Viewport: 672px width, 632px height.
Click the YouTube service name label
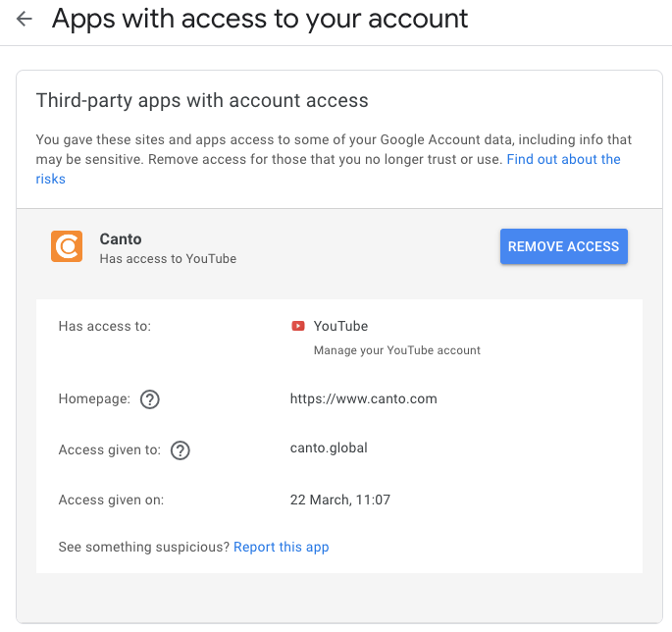pos(340,326)
